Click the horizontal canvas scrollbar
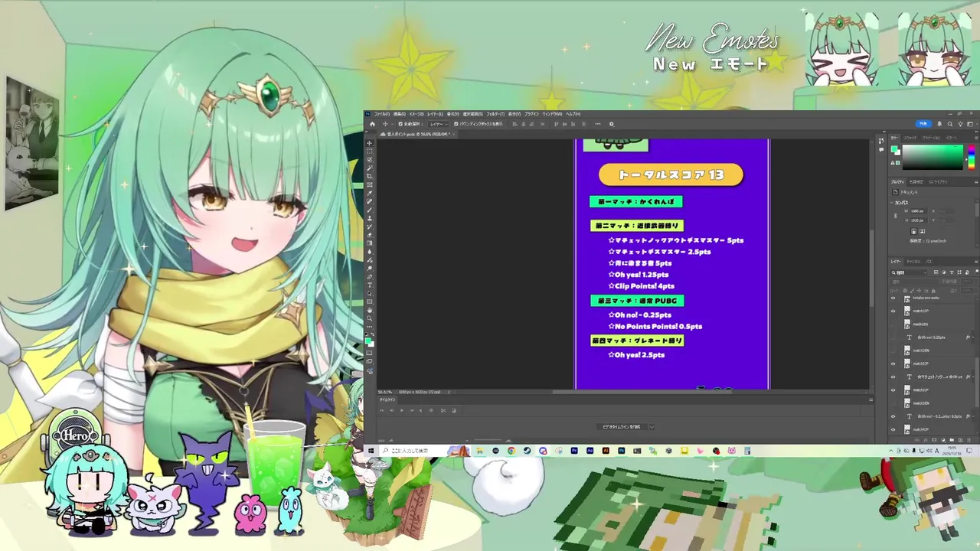 point(642,392)
